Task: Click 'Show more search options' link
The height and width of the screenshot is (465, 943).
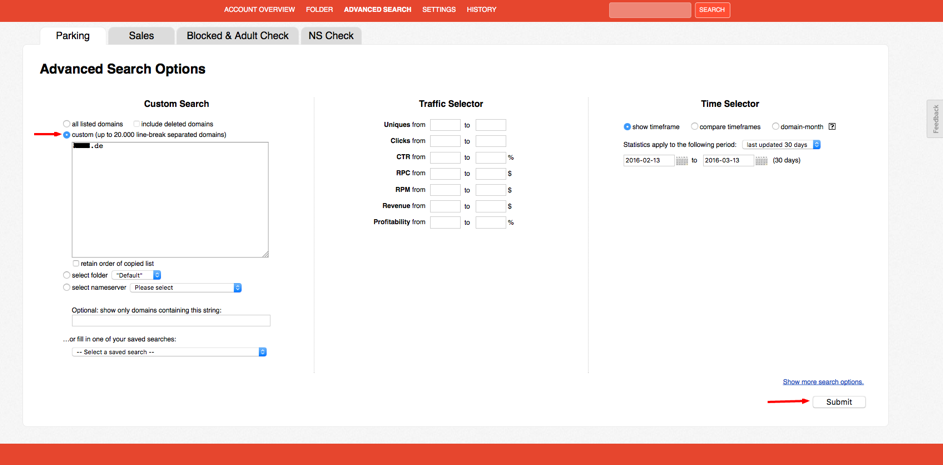Action: [822, 382]
